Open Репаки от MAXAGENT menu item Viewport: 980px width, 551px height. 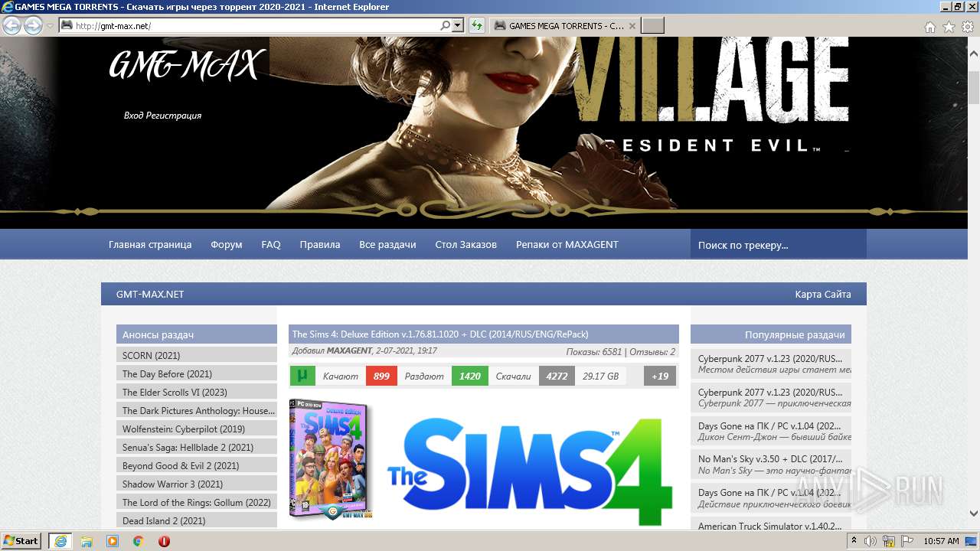coord(567,245)
